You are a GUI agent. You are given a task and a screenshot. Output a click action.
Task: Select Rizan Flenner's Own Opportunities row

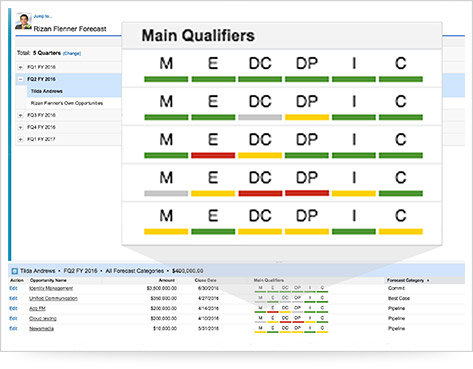tap(67, 103)
